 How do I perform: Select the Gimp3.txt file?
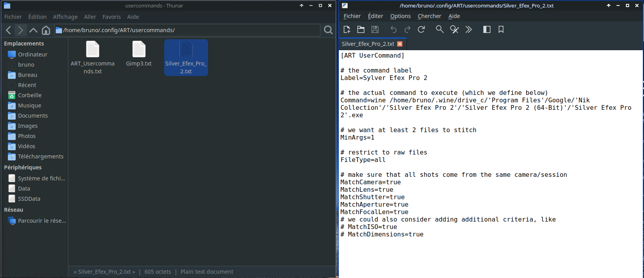tap(139, 55)
